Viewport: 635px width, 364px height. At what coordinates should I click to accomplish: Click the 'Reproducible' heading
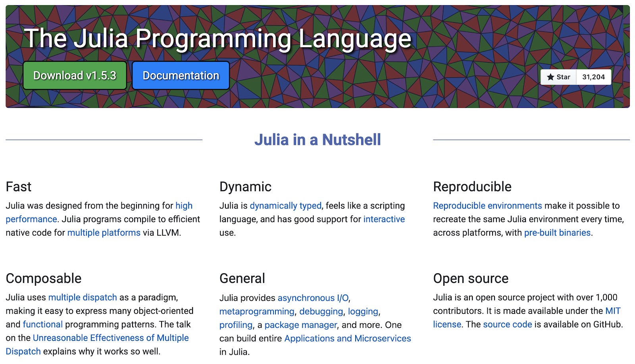tap(472, 187)
